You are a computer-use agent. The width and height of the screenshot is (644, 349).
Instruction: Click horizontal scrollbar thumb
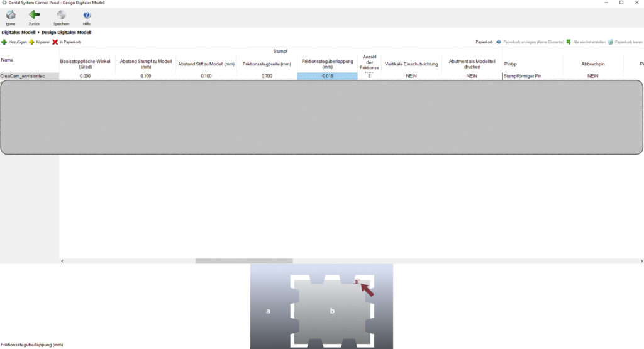point(244,261)
